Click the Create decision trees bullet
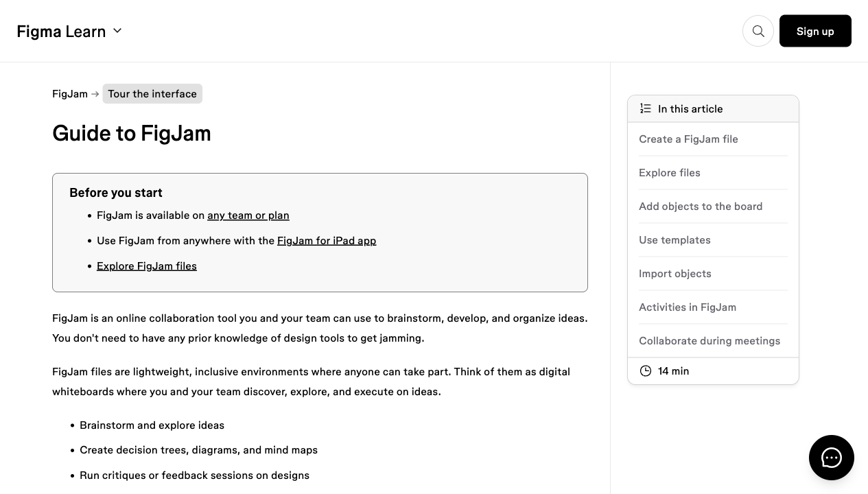 [x=198, y=450]
